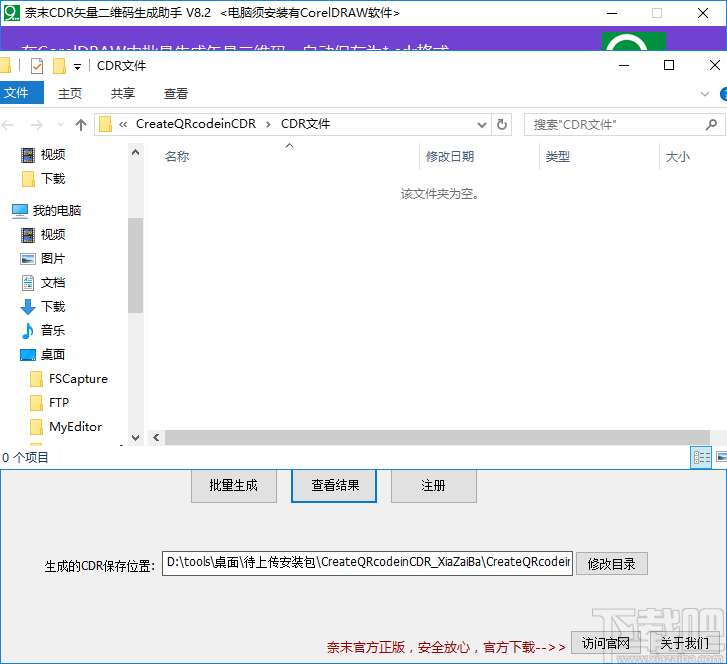The width and height of the screenshot is (727, 664).
Task: Open the Quick Access Toolbar customize dropdown
Action: point(77,67)
